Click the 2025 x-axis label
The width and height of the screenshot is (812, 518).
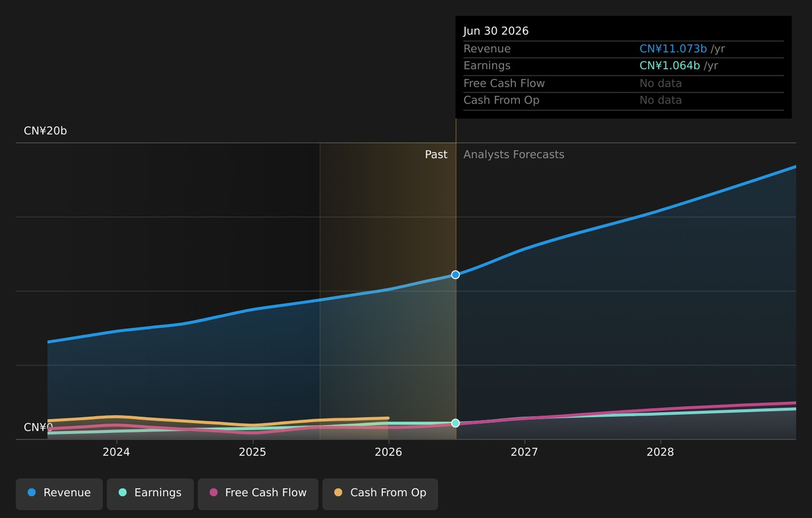252,452
